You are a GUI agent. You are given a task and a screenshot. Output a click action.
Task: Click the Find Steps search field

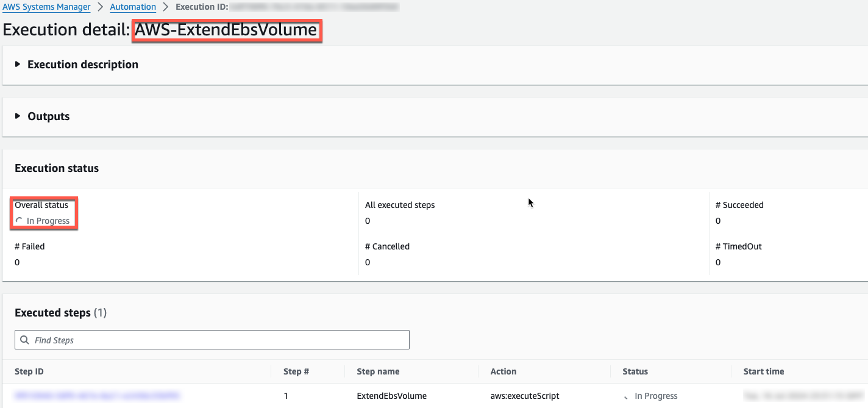coord(212,340)
